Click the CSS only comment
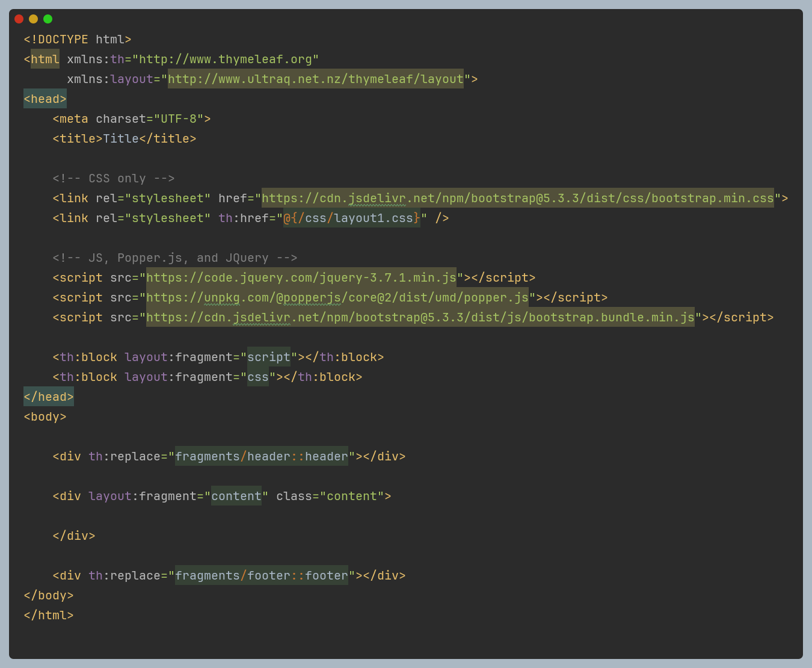The height and width of the screenshot is (668, 812). [x=114, y=178]
